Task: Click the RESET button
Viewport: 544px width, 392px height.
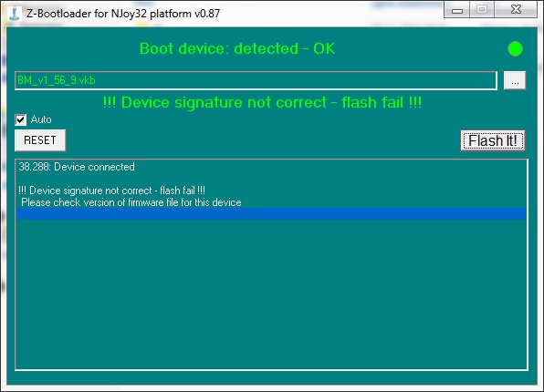Action: pyautogui.click(x=40, y=140)
